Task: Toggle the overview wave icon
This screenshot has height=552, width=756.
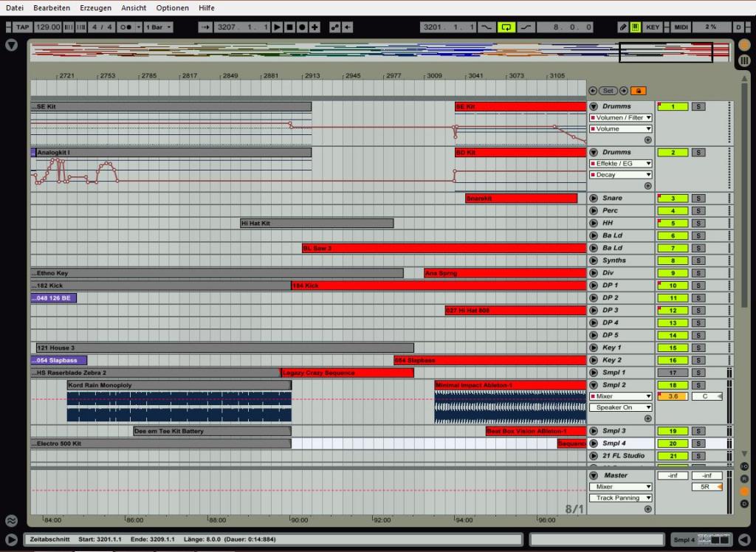Action: [x=12, y=521]
